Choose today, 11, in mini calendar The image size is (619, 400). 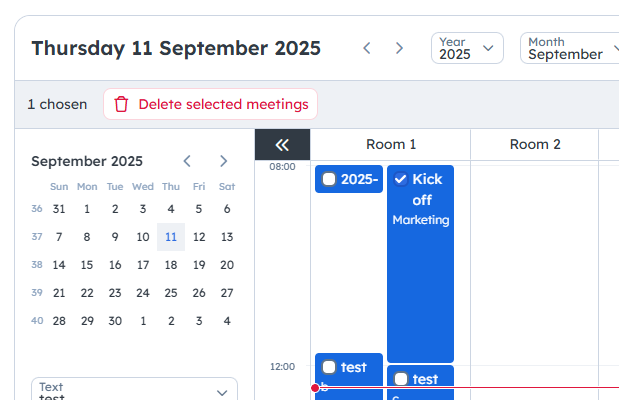coord(171,237)
